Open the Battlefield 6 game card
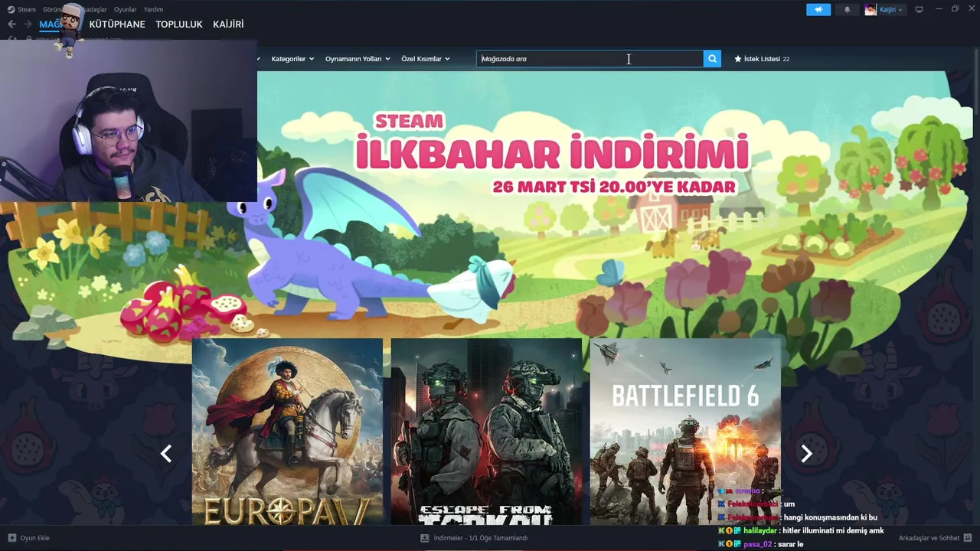 [685, 432]
